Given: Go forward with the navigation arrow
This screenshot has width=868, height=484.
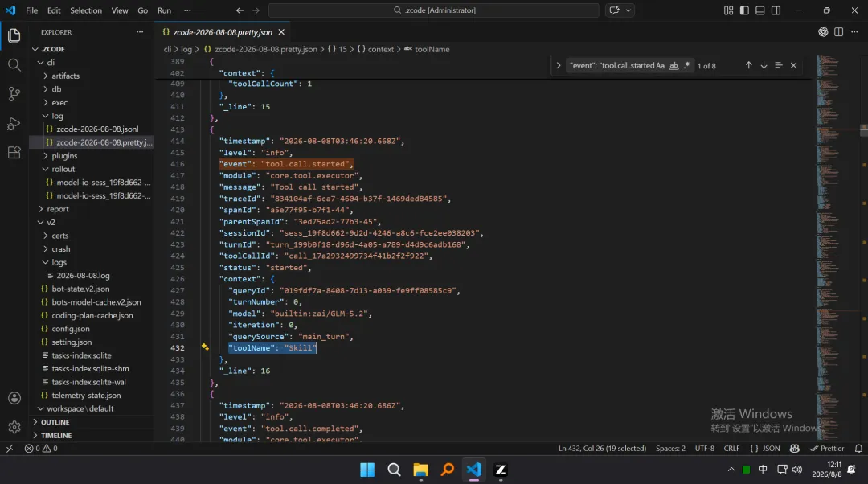Looking at the screenshot, I should coord(256,10).
